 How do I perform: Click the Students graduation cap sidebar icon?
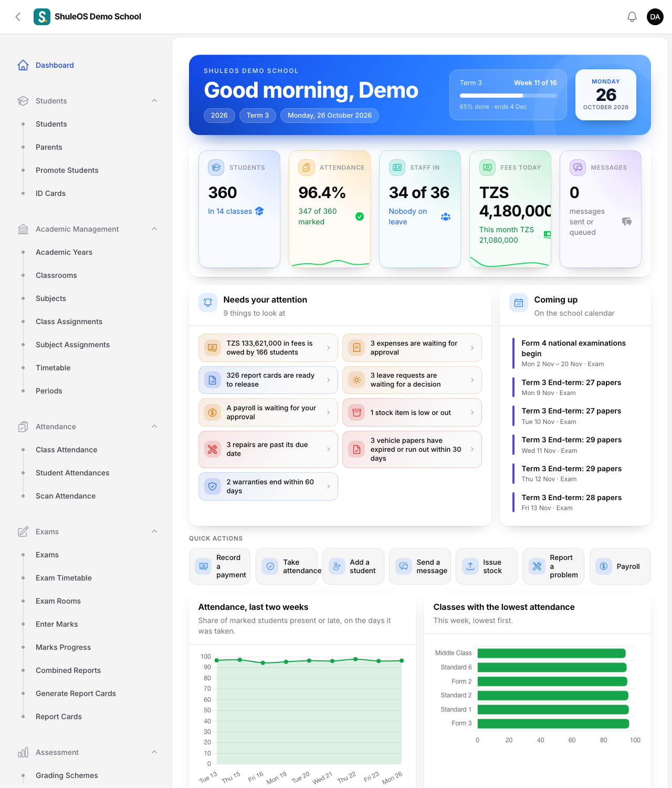[x=23, y=101]
